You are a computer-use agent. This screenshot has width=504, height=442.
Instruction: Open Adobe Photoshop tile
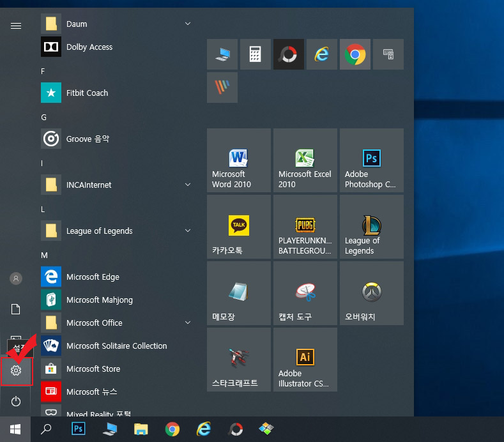pos(372,160)
